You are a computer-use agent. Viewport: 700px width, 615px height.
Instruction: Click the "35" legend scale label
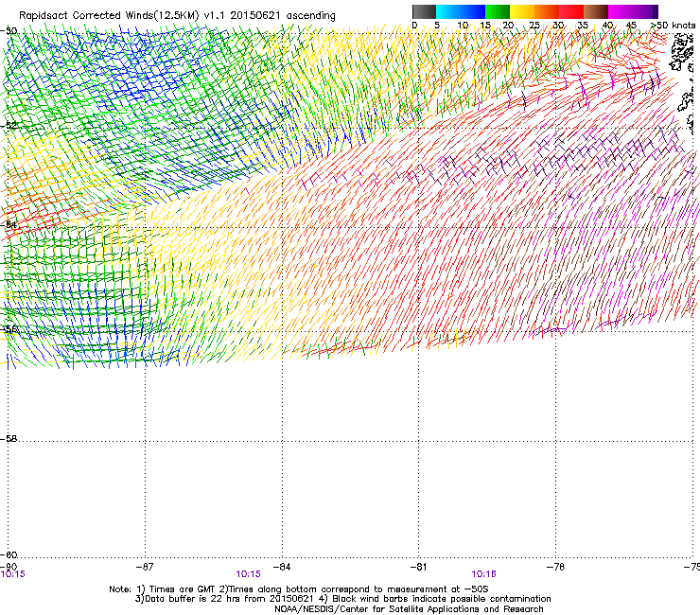point(583,26)
